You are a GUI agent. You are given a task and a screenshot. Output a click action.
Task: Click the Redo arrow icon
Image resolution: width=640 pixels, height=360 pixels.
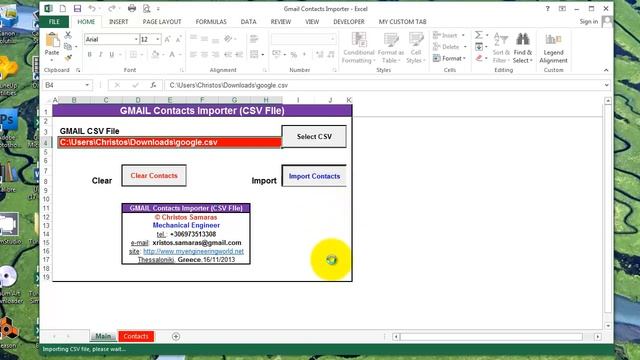(111, 9)
